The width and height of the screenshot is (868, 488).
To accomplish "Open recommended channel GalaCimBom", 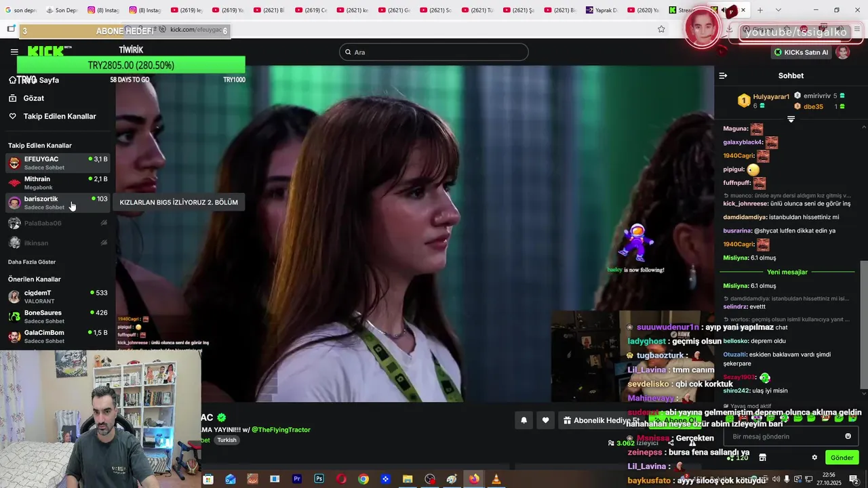I will (58, 336).
